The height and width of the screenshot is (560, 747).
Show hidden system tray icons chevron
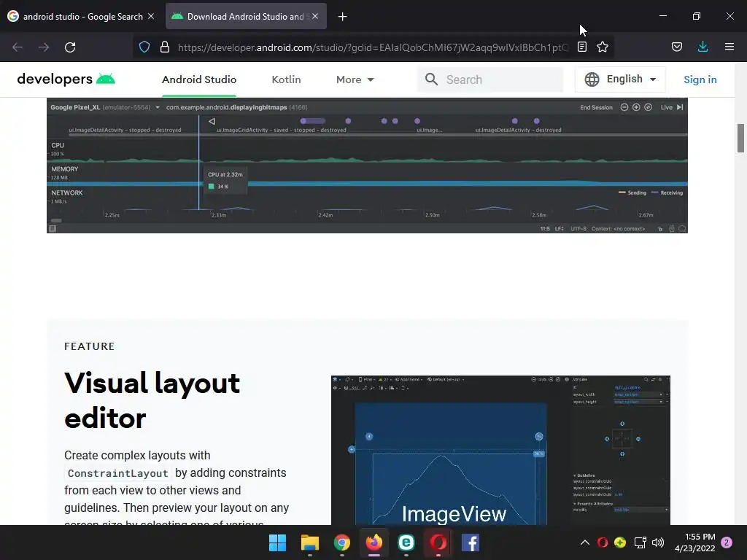(x=585, y=542)
